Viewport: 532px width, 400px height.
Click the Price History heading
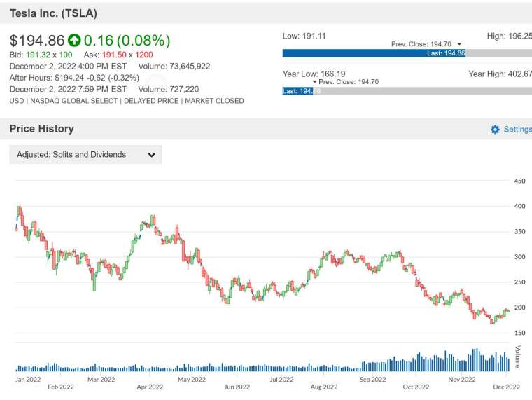pyautogui.click(x=42, y=129)
